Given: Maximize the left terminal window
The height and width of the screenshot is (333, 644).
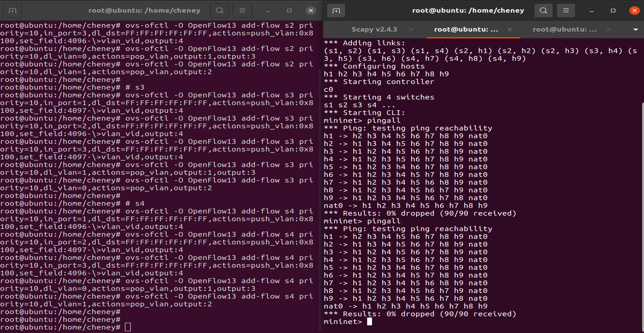Looking at the screenshot, I should 289,11.
